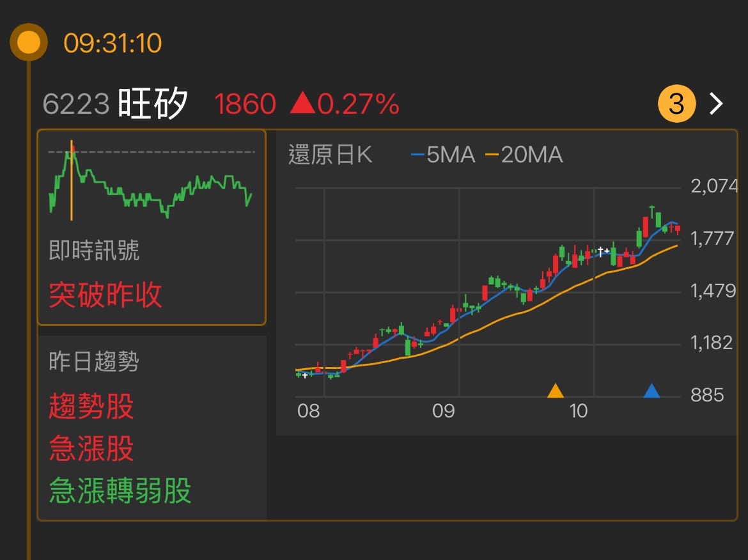748x560 pixels.
Task: Tap the stock name 旺矽
Action: click(152, 103)
